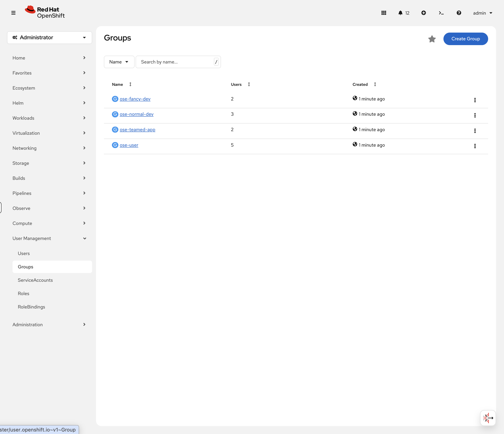This screenshot has height=434, width=504.
Task: Click the Create Group button
Action: click(465, 39)
